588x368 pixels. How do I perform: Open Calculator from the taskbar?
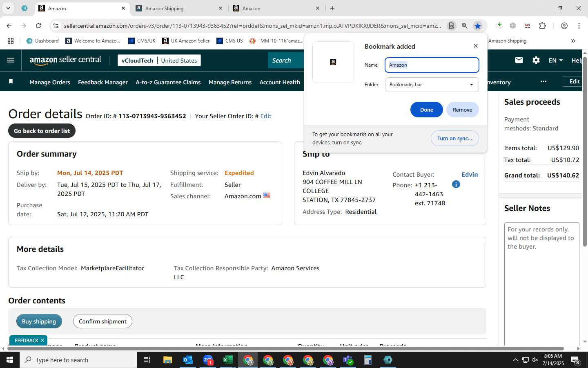pos(368,360)
